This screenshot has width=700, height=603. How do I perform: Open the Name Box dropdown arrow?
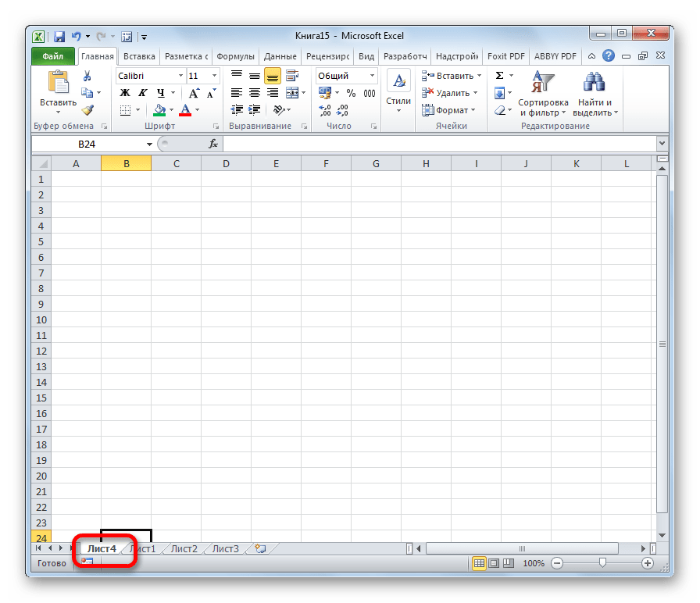149,145
